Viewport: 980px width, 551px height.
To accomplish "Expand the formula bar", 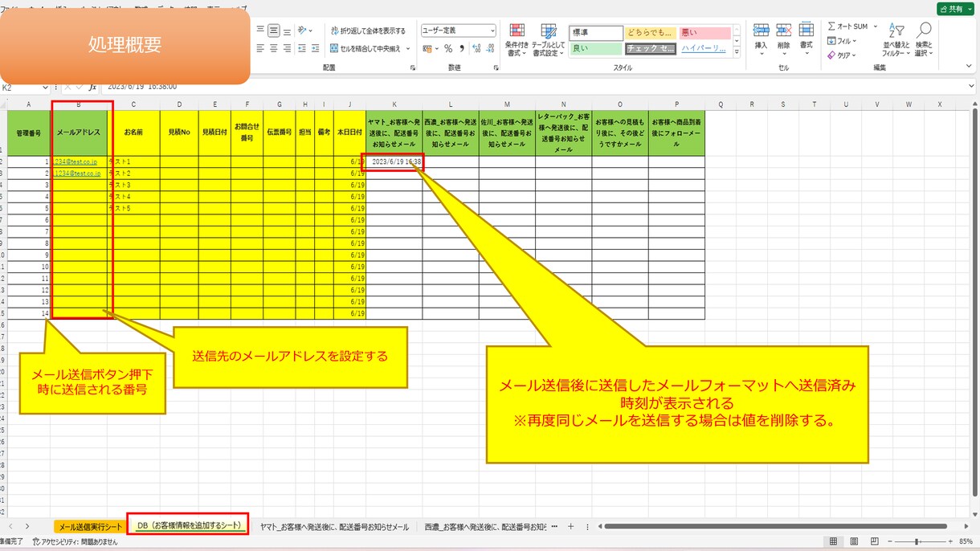I will click(970, 87).
